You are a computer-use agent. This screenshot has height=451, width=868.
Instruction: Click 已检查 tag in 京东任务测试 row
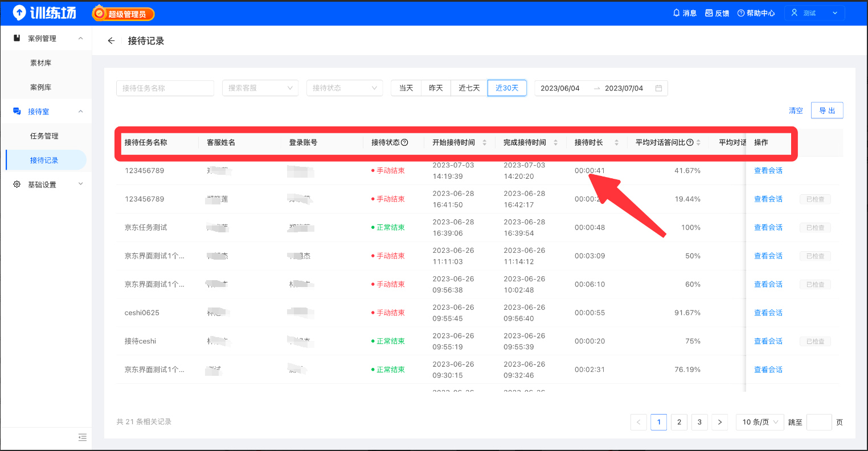click(x=815, y=228)
